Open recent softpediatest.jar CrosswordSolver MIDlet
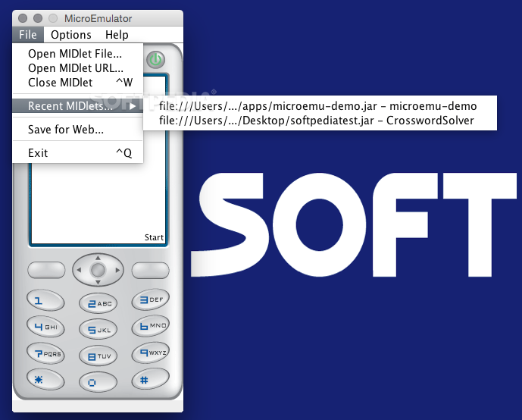Image resolution: width=522 pixels, height=420 pixels. (x=320, y=121)
